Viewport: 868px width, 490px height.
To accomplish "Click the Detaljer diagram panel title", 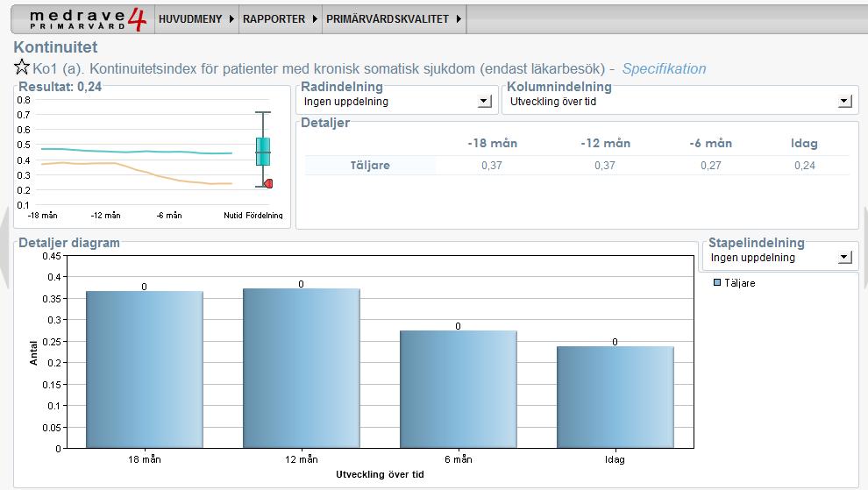I will 69,243.
